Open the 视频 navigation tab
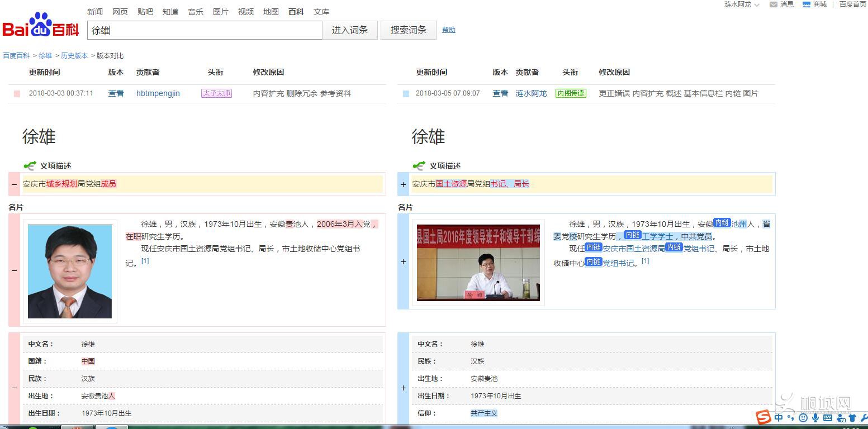This screenshot has height=429, width=868. coord(246,12)
